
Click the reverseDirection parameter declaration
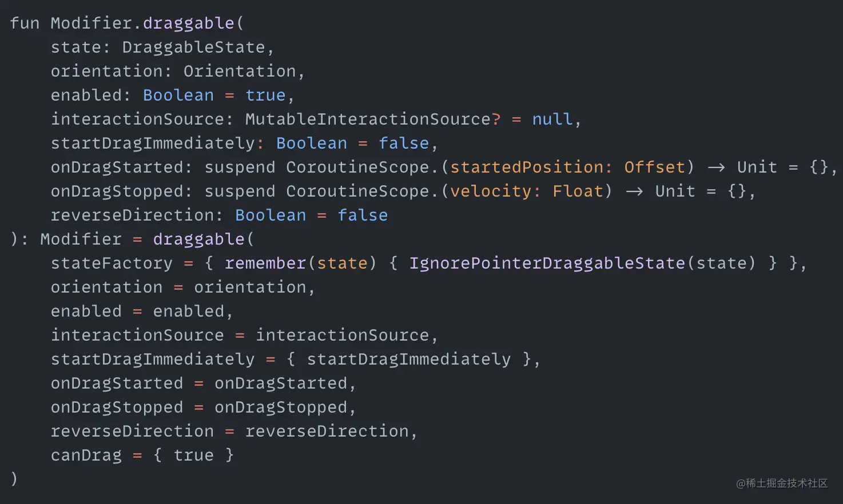[x=133, y=215]
